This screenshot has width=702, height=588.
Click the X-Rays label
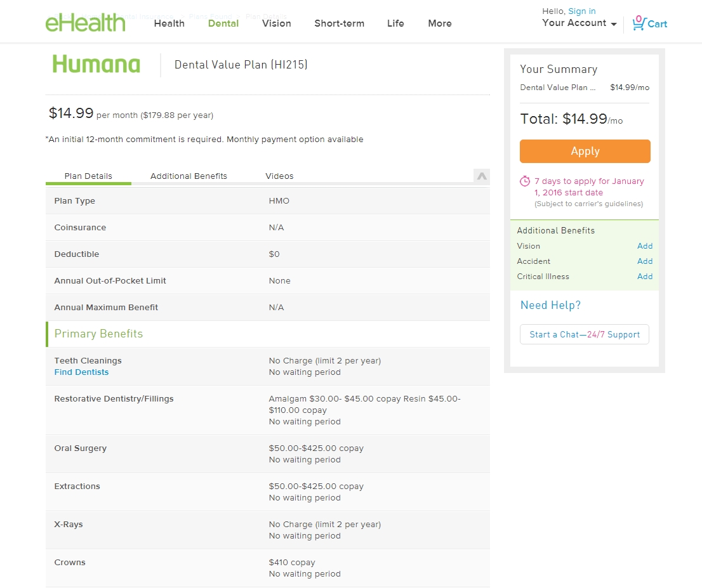pos(69,525)
